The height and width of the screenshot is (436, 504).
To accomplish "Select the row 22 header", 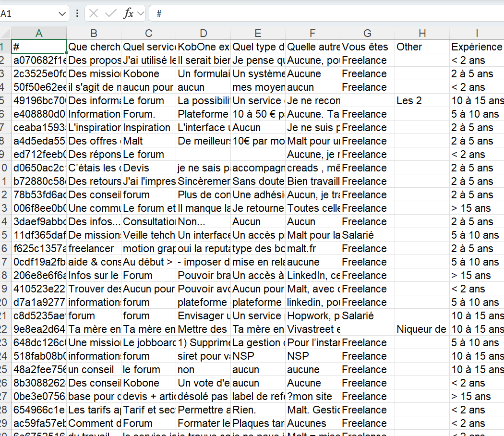I will coord(5,329).
